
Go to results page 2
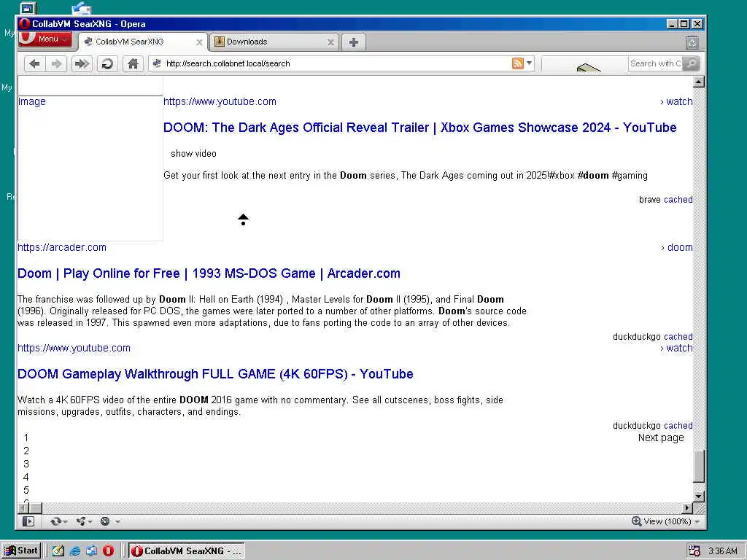click(26, 451)
